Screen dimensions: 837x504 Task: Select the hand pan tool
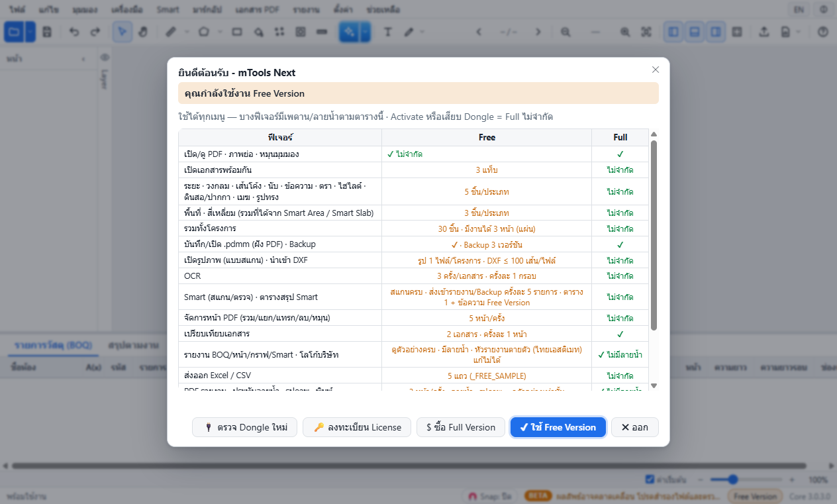(x=143, y=32)
